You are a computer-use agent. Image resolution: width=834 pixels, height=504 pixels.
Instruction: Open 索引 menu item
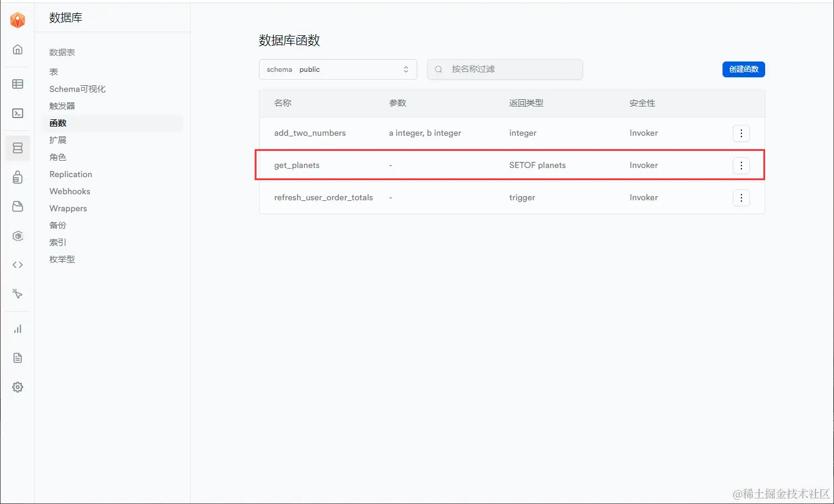[58, 242]
